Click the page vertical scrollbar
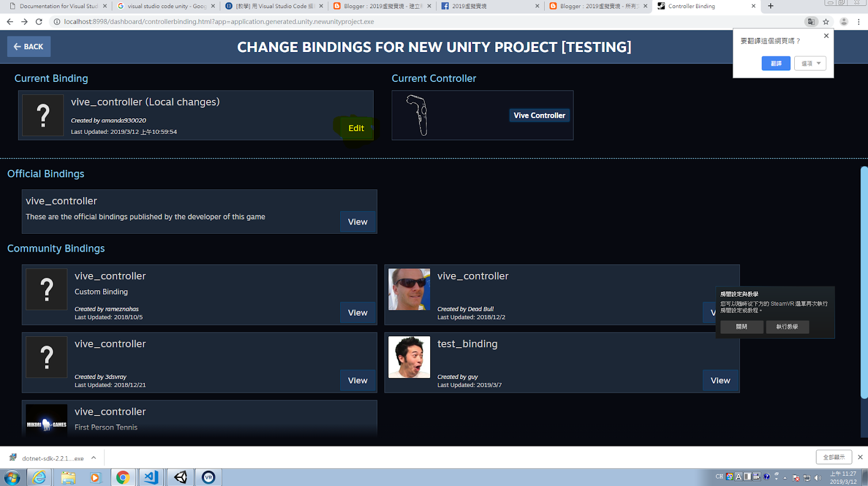Screen dimensions: 868x486 point(864,282)
